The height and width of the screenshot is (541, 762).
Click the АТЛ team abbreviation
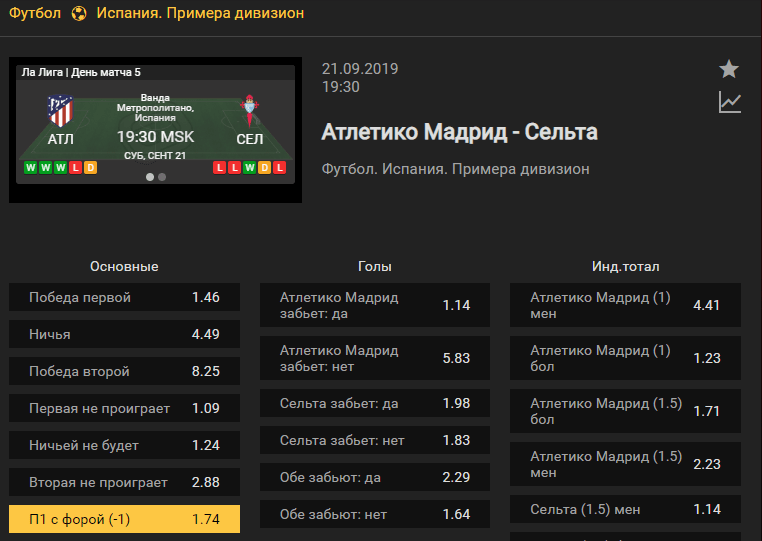[60, 139]
